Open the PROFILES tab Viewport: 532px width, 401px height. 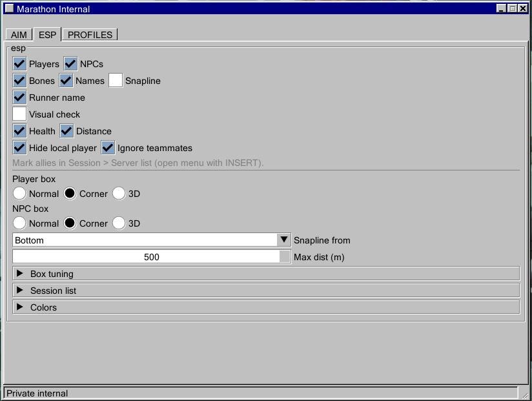(x=90, y=35)
